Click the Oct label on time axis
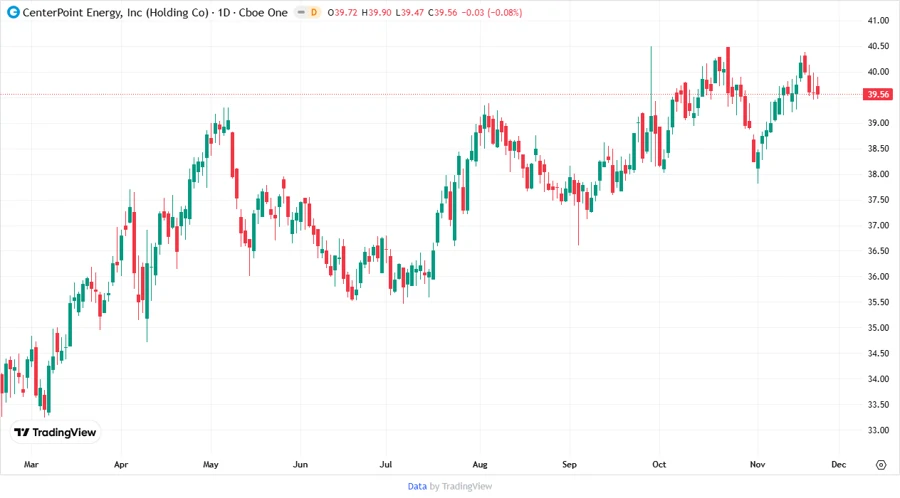Viewport: 900px width, 498px height. coord(659,464)
